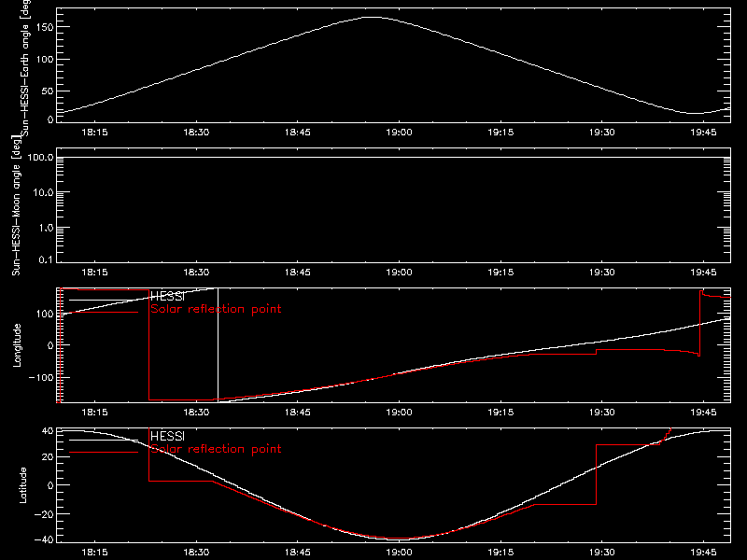Screen dimensions: 747x560
Task: Select the 150 tick label in Earth angle plot
Action: pyautogui.click(x=44, y=27)
